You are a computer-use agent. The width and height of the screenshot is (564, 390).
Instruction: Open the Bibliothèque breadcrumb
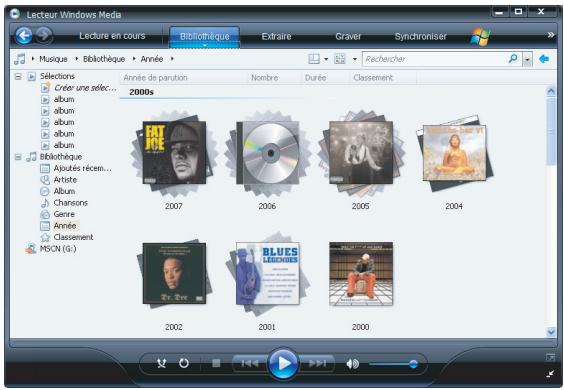[x=104, y=59]
